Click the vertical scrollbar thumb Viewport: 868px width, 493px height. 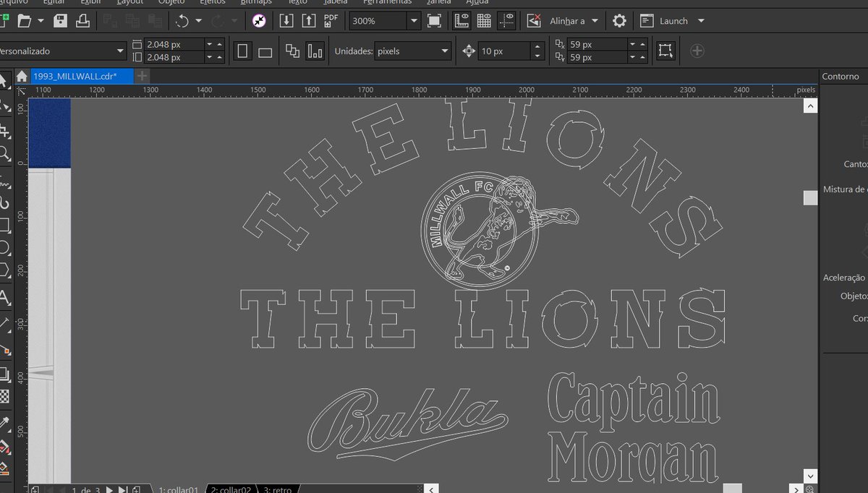[810, 197]
